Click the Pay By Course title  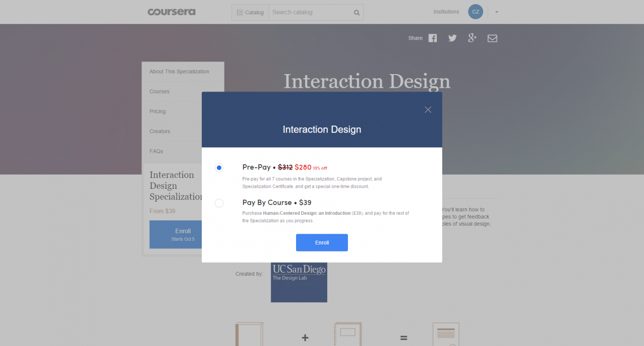pos(267,203)
